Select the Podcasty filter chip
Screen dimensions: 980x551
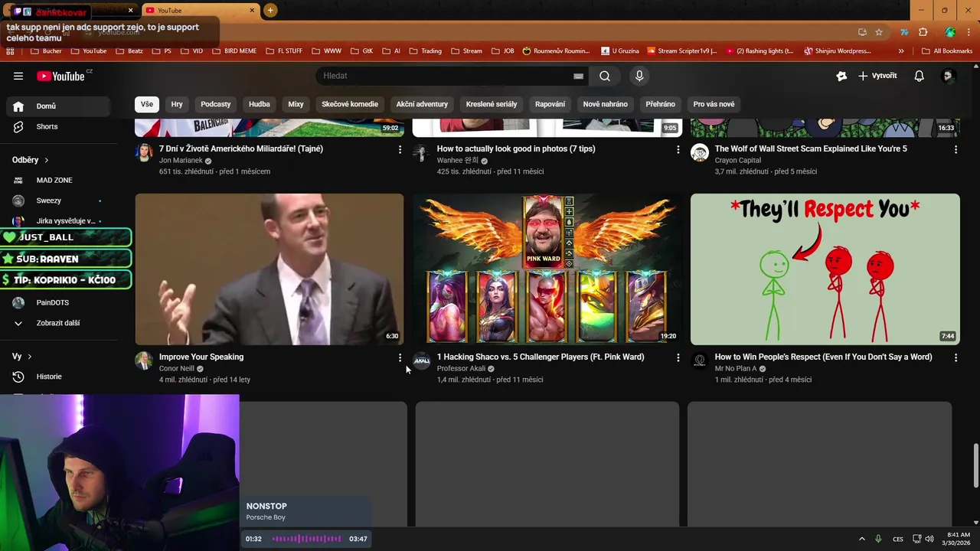(216, 104)
